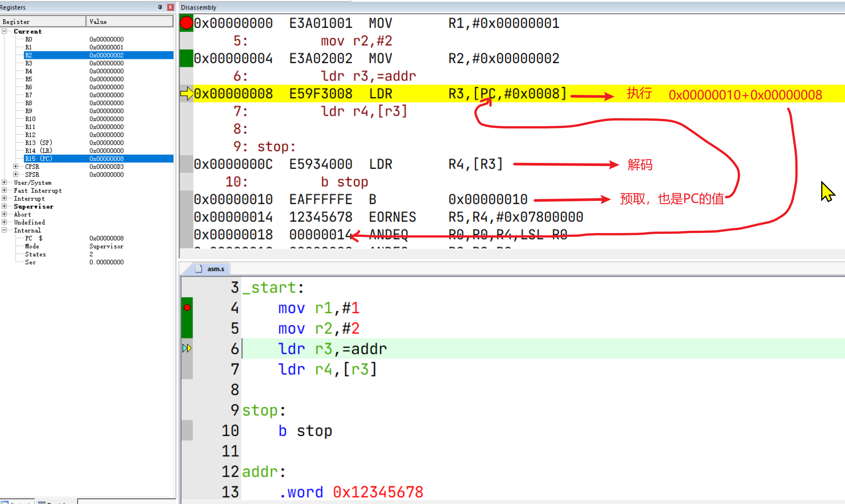Click the 'stop:' label in asm.s
The width and height of the screenshot is (845, 504).
pos(264,410)
